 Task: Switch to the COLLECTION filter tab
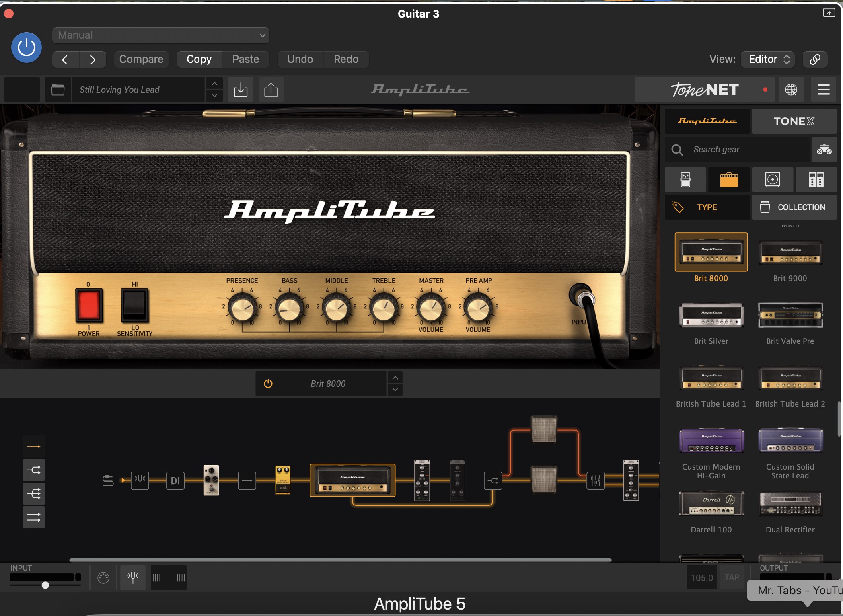click(794, 207)
